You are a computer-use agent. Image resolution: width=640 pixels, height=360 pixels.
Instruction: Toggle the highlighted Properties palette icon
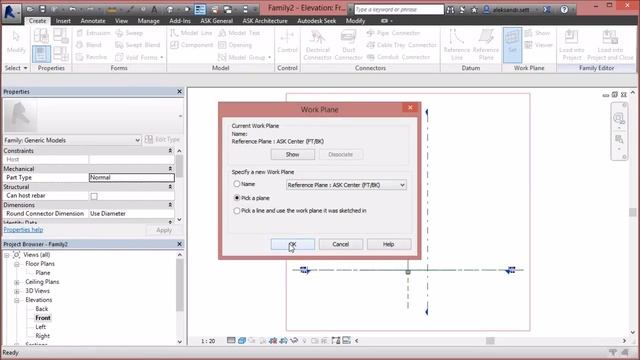point(41,54)
